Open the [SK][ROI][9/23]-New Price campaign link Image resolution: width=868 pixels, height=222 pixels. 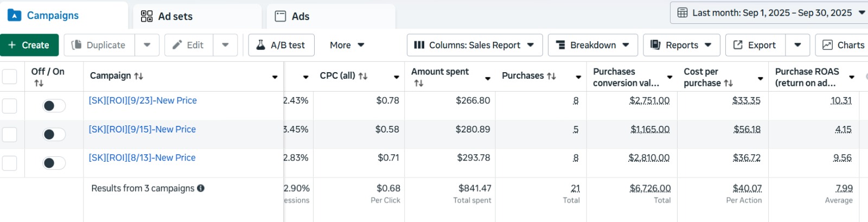pyautogui.click(x=143, y=100)
